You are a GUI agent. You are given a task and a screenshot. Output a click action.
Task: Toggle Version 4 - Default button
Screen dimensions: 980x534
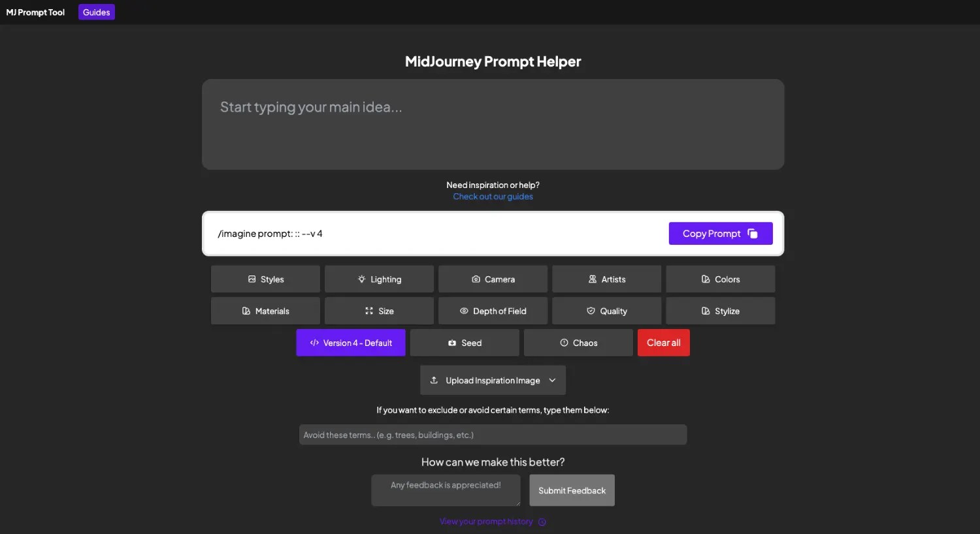(351, 343)
